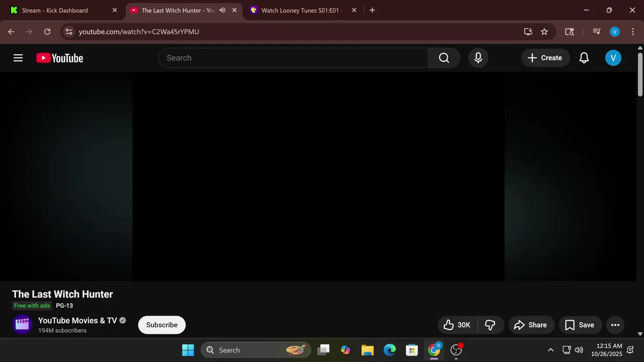Open a new browser tab
This screenshot has height=362, width=644.
tap(372, 10)
